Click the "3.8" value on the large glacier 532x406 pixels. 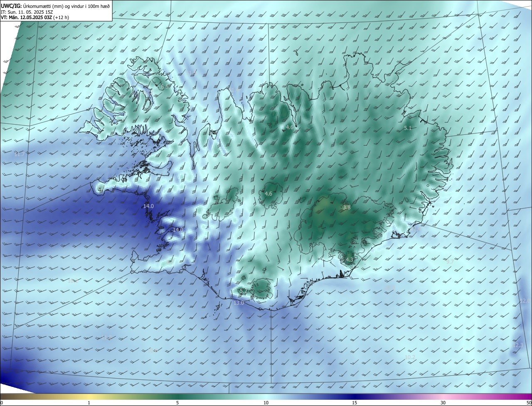click(347, 207)
